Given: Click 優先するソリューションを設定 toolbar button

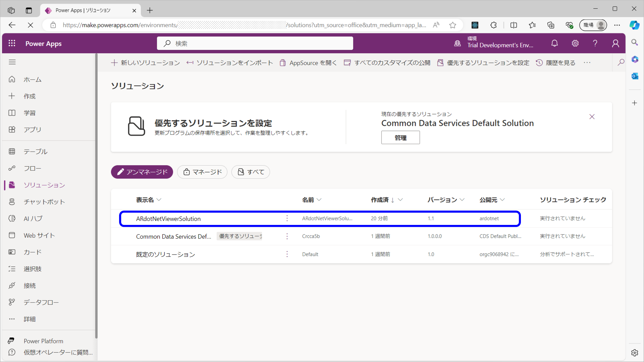Looking at the screenshot, I should [x=483, y=63].
